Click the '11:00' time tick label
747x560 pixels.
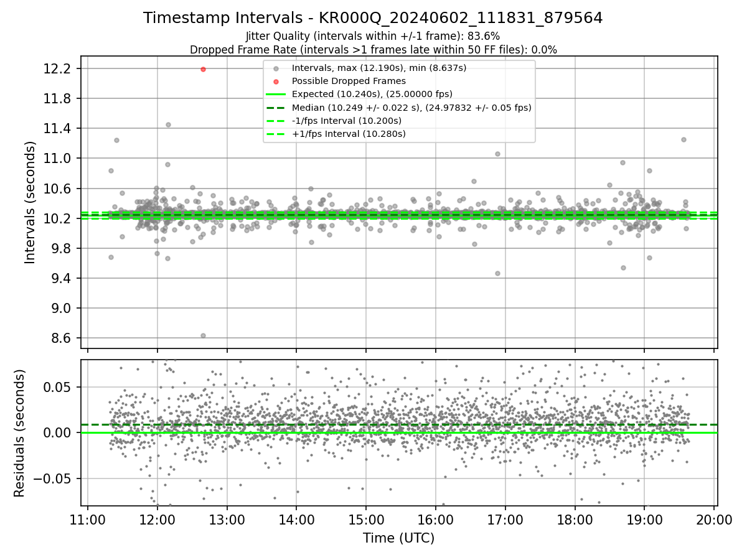click(88, 519)
